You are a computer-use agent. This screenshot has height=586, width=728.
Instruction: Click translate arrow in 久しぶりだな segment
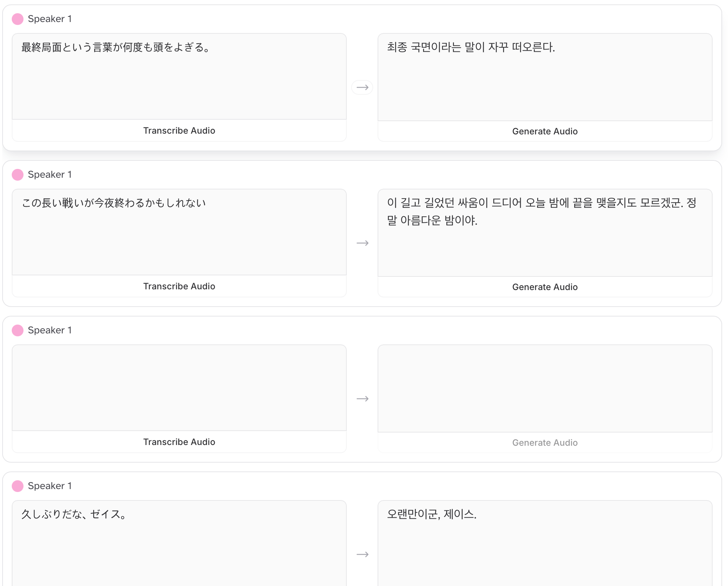pos(362,554)
